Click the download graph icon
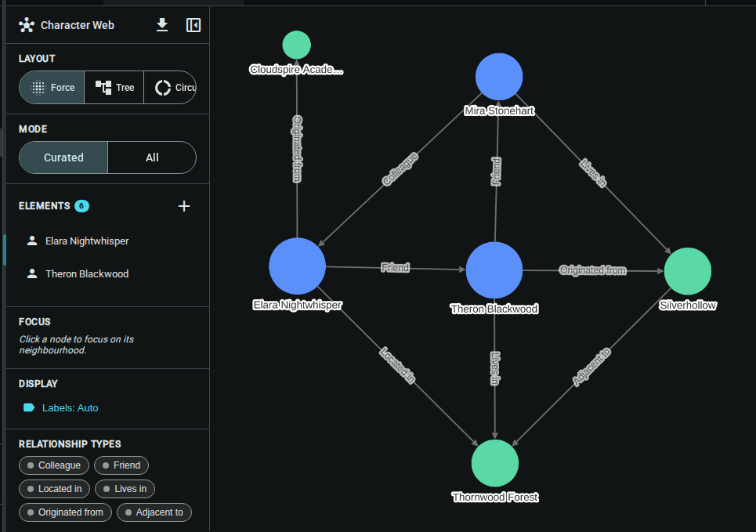Image resolution: width=756 pixels, height=532 pixels. (162, 25)
